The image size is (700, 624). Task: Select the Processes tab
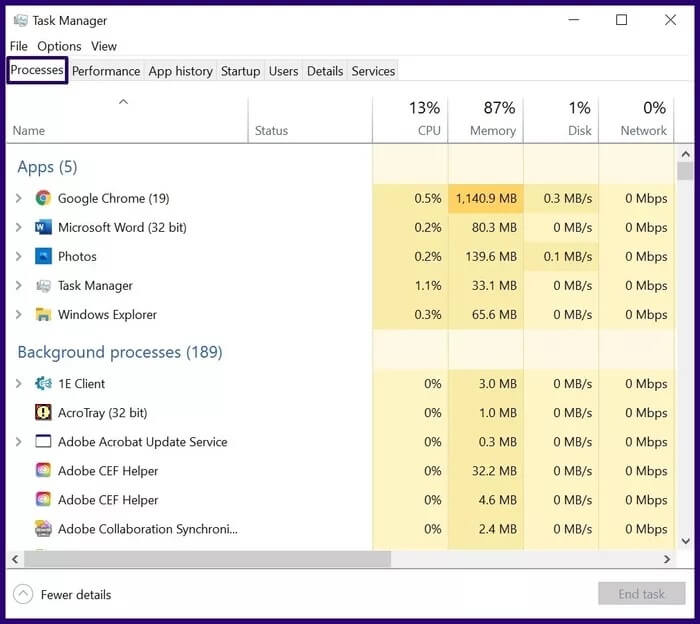coord(37,70)
